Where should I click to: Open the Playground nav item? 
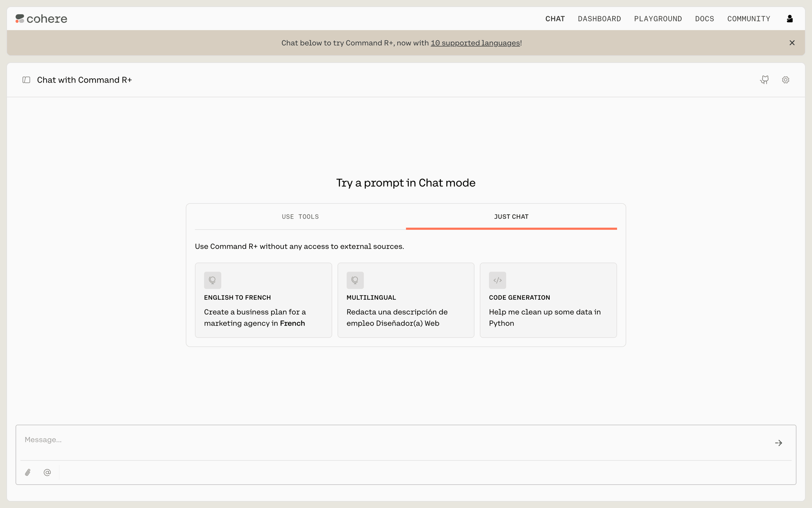point(658,19)
